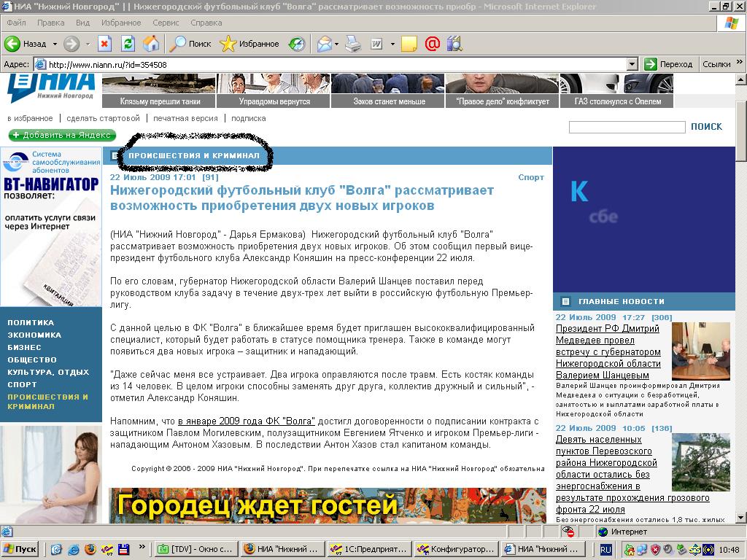Click the page scrollbar down arrow
The image size is (747, 560).
[741, 518]
